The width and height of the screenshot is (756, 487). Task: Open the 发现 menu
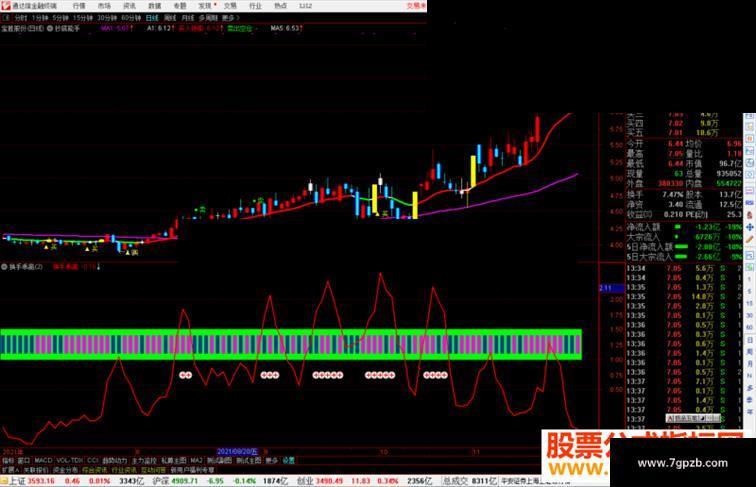pos(205,6)
